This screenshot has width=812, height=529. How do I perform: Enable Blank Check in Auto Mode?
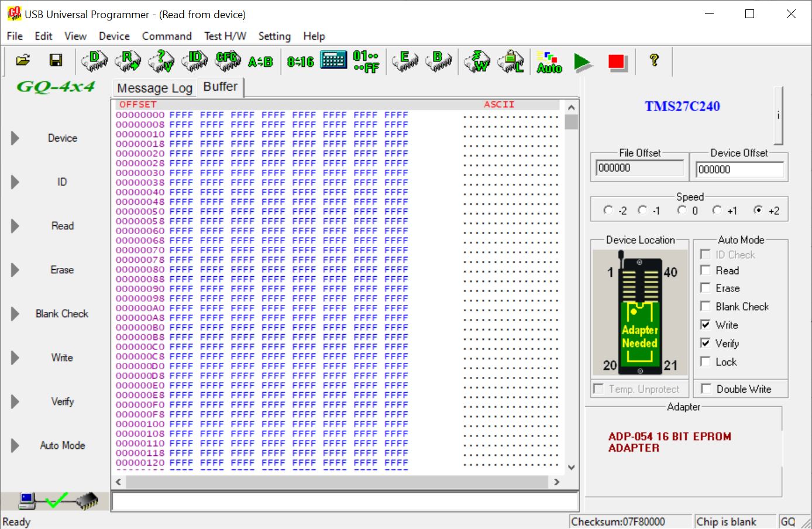706,306
